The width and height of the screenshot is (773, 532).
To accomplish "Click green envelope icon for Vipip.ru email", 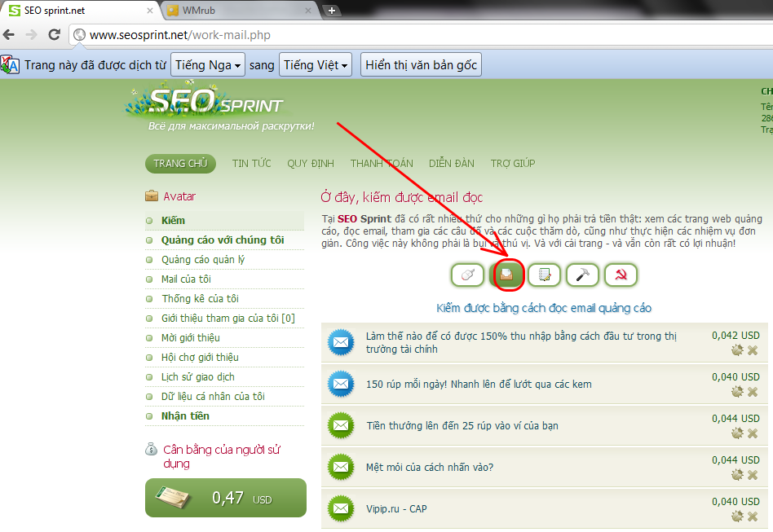I will click(341, 508).
